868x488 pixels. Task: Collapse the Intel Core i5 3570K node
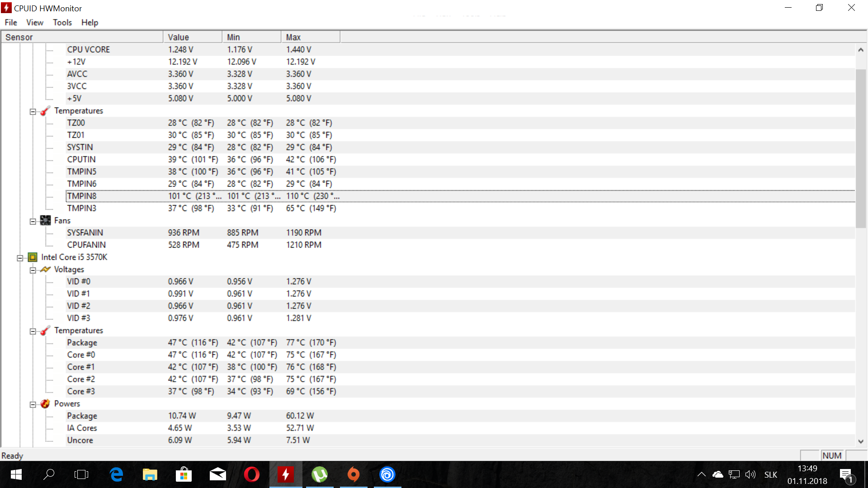(x=20, y=258)
